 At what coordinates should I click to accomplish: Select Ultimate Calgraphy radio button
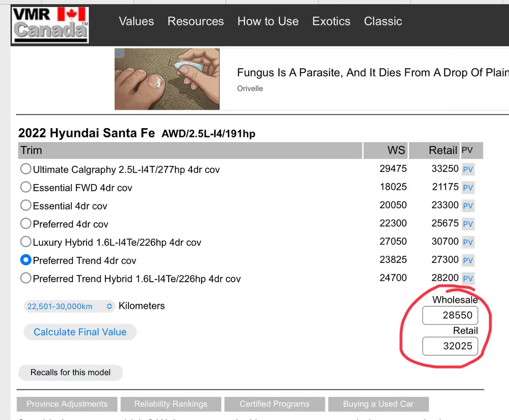[26, 169]
